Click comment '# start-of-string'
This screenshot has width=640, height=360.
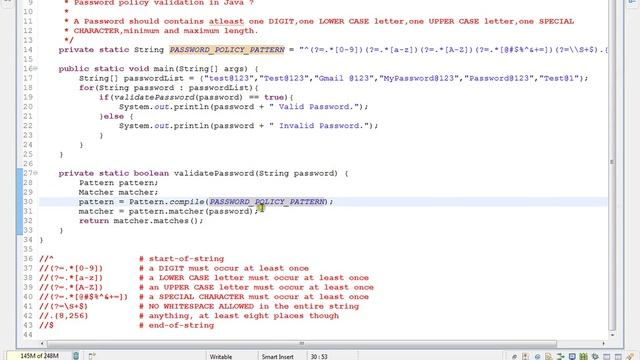182,259
